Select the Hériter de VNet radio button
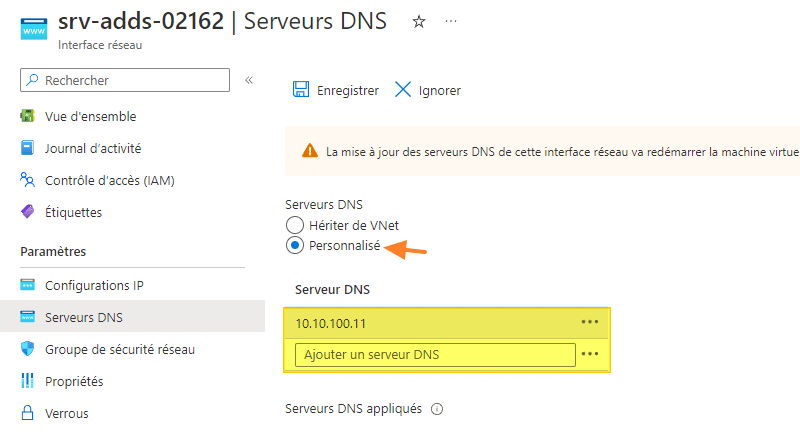 click(295, 225)
